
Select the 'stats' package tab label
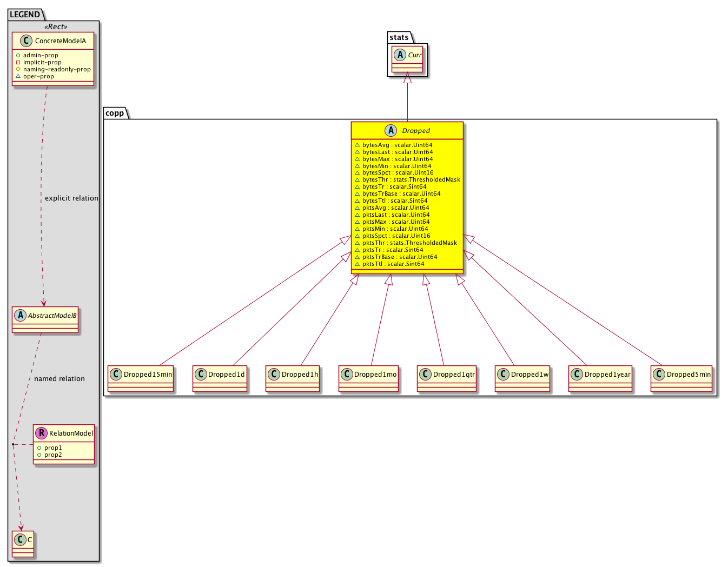point(399,37)
